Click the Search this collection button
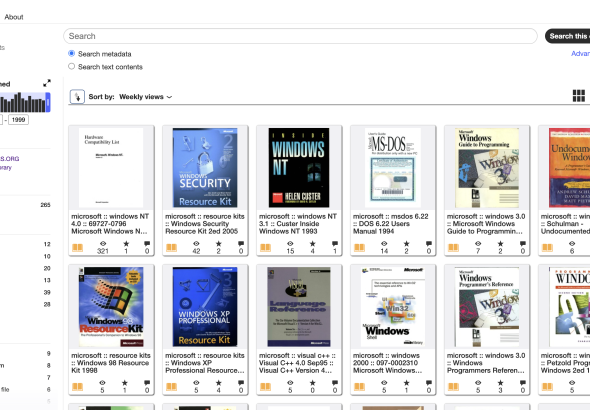Viewport: 590px width, 410px height. (567, 36)
